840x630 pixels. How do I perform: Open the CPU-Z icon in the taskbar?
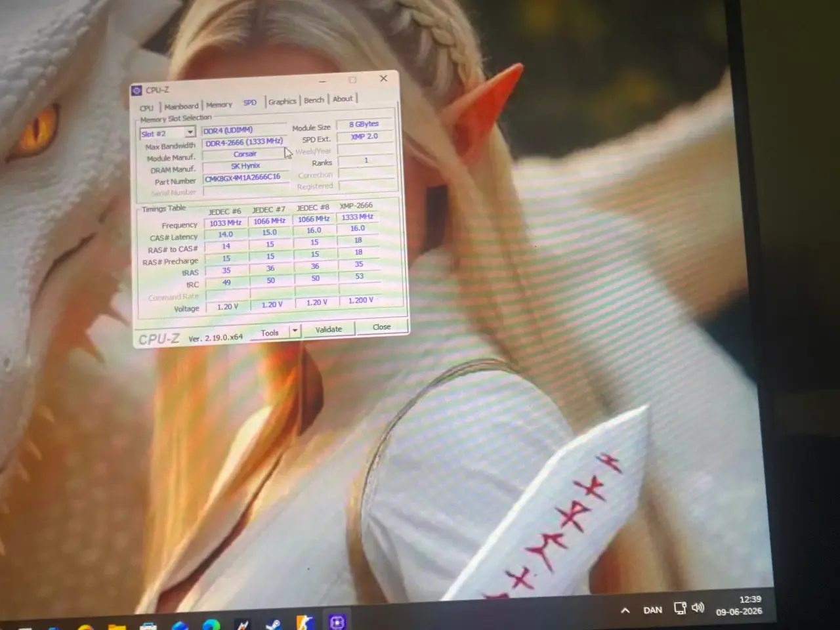[337, 621]
